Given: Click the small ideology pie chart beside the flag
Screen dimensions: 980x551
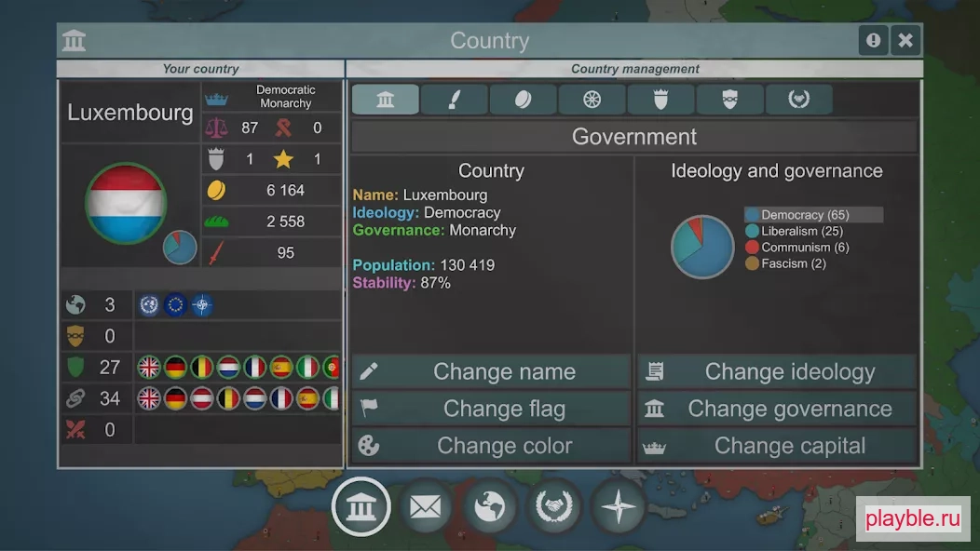Looking at the screenshot, I should click(180, 248).
